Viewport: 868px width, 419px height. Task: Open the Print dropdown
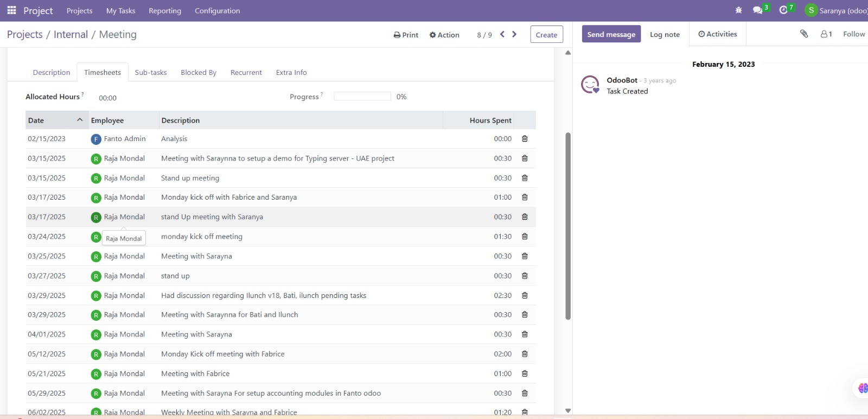coord(406,35)
